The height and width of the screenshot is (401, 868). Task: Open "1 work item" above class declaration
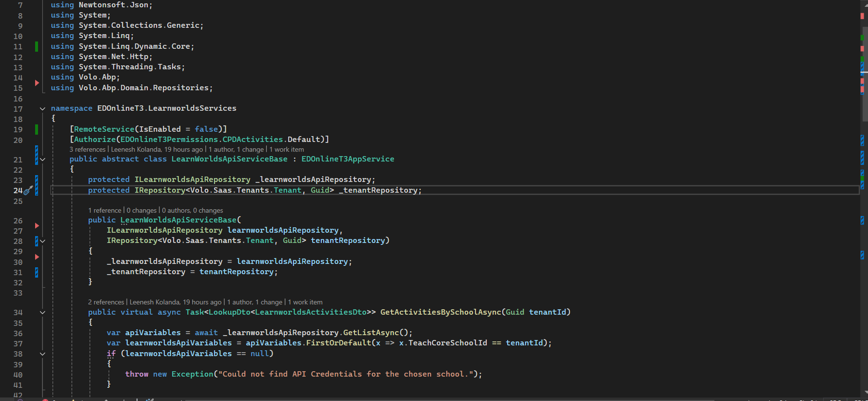point(287,150)
